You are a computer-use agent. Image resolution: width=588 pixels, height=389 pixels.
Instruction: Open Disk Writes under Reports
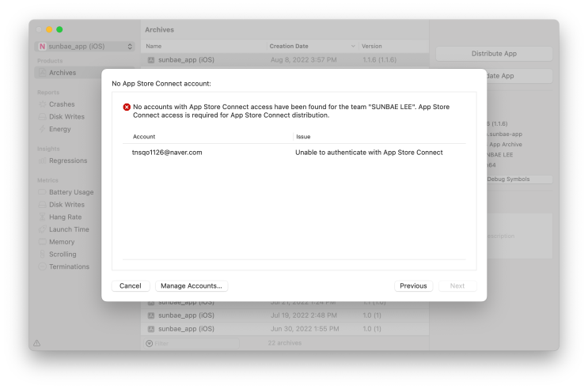coord(66,116)
